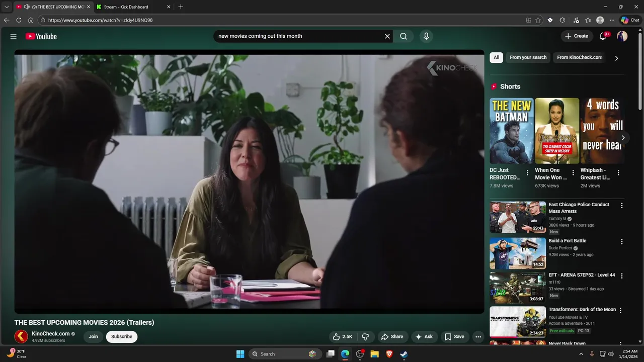The image size is (644, 362).
Task: Show the next Shorts with the arrow
Action: tap(623, 138)
